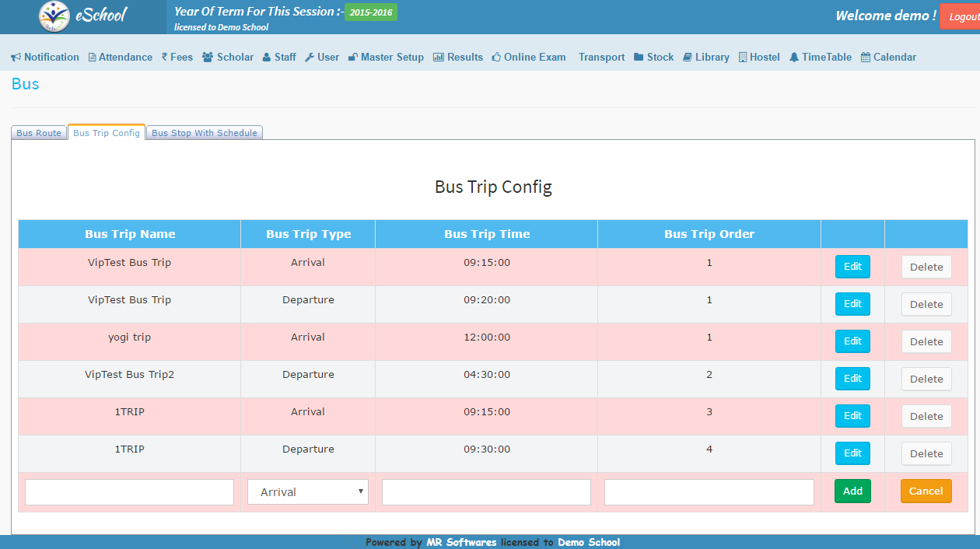Open Calendar via its calendar icon
The width and height of the screenshot is (980, 549).
pyautogui.click(x=866, y=58)
